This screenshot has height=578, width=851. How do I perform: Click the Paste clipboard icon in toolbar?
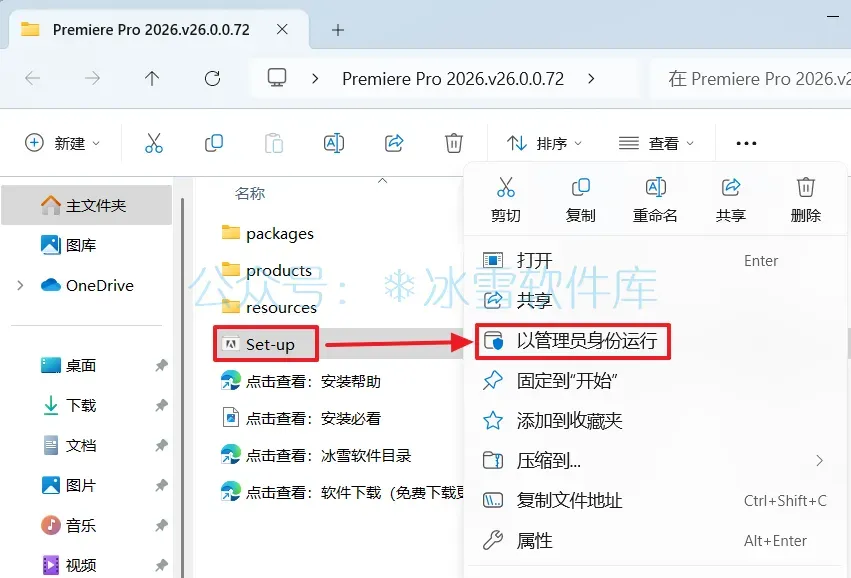[274, 143]
